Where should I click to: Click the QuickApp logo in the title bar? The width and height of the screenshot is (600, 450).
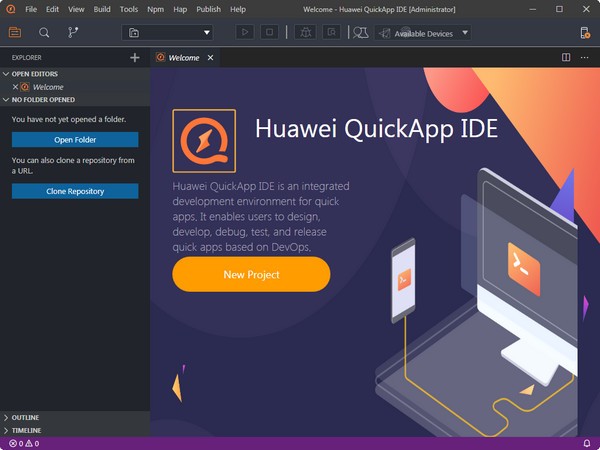coord(11,9)
